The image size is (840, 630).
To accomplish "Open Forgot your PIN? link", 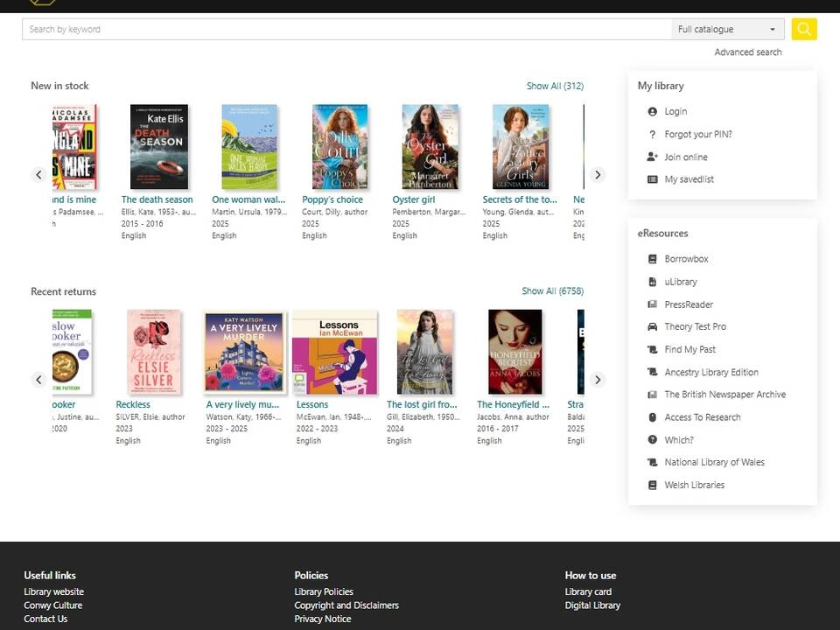I will 698,135.
